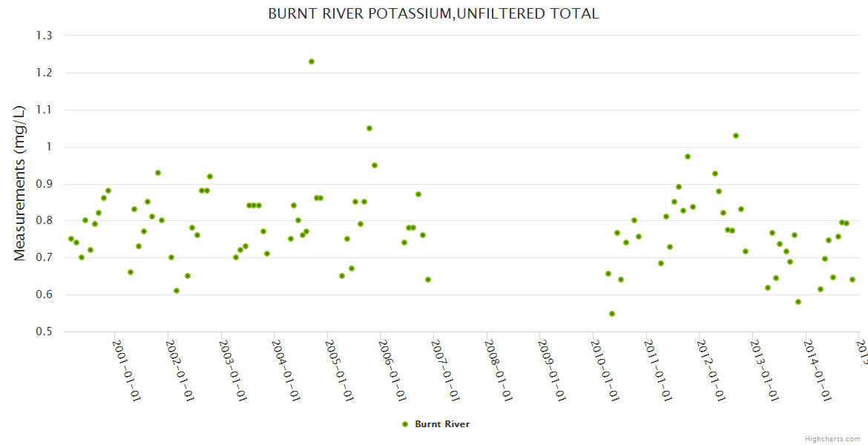Select the 0.61 point in early 2002
Screen dimensions: 868x445
[x=177, y=291]
